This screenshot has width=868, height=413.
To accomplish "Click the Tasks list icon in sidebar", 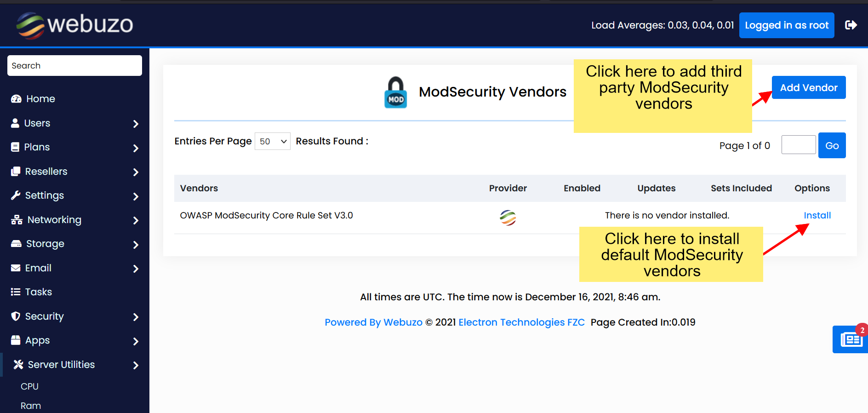I will point(16,292).
